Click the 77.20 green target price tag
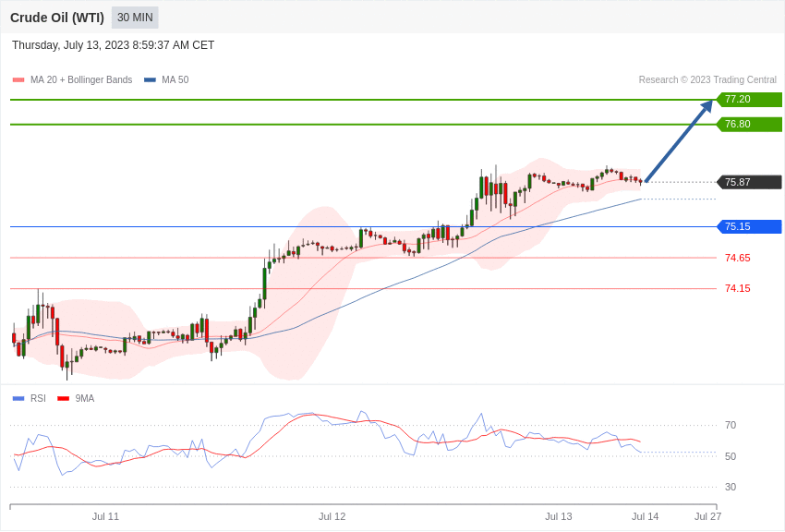Image resolution: width=785 pixels, height=532 pixels. [750, 99]
